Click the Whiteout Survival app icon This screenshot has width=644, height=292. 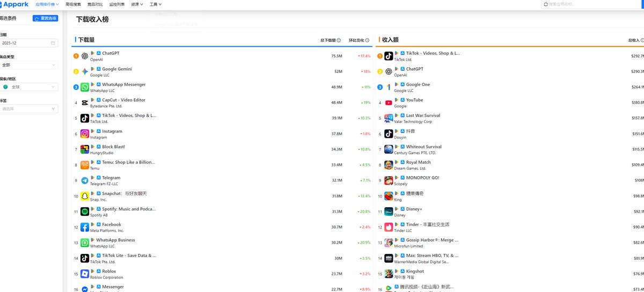click(389, 150)
